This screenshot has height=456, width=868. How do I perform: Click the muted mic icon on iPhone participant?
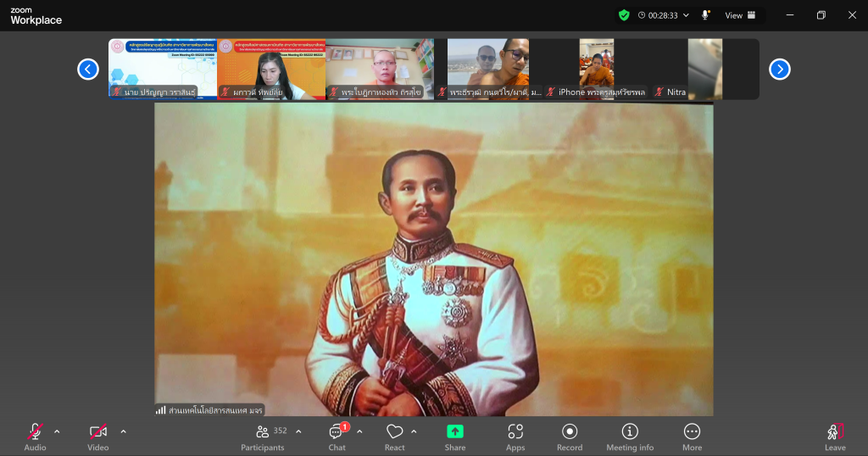550,92
